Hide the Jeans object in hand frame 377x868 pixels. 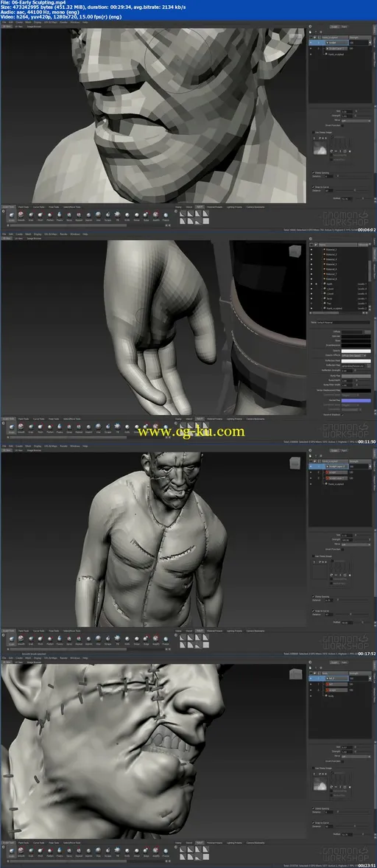(311, 298)
